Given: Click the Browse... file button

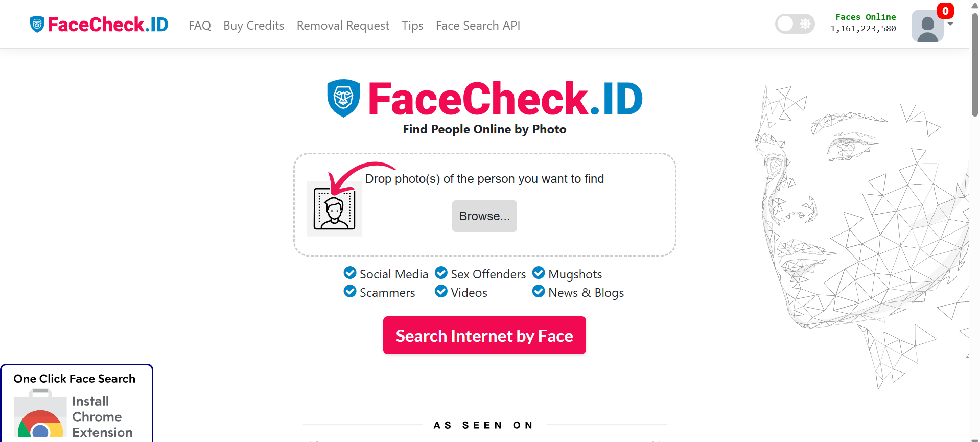Looking at the screenshot, I should 484,216.
